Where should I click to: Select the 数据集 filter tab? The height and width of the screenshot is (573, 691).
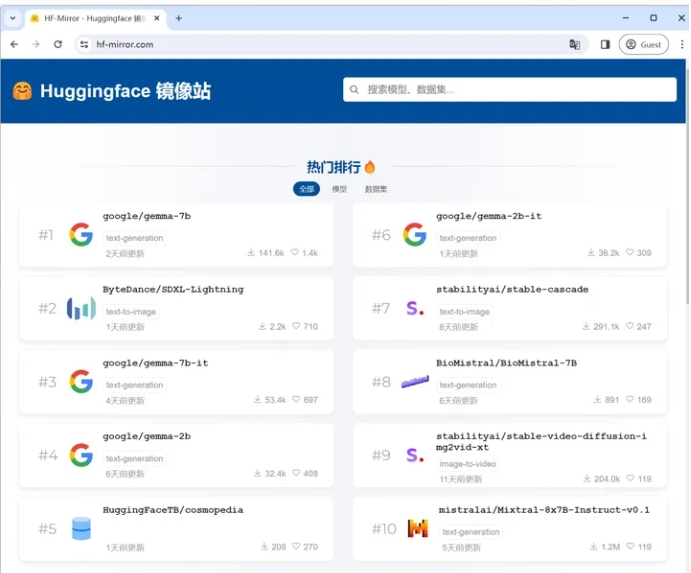(x=375, y=189)
